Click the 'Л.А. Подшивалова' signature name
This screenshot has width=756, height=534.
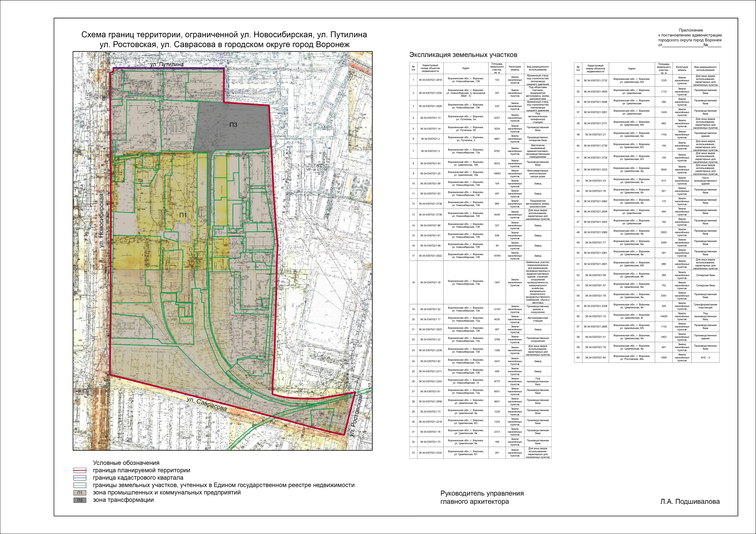click(690, 501)
